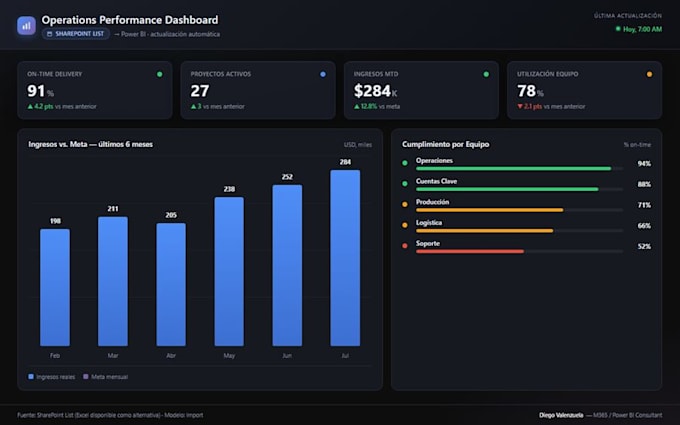
Task: Click the green dot next to Hoy, 7:00 AM
Action: pyautogui.click(x=618, y=29)
